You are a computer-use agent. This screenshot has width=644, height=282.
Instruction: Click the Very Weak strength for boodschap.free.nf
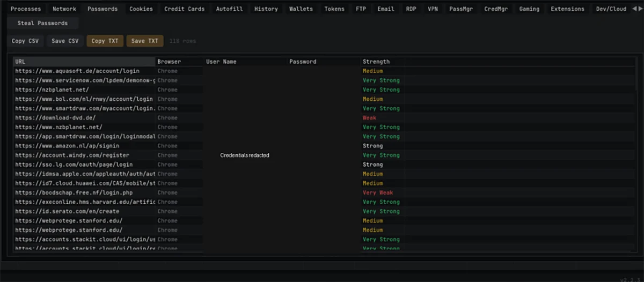click(x=378, y=192)
